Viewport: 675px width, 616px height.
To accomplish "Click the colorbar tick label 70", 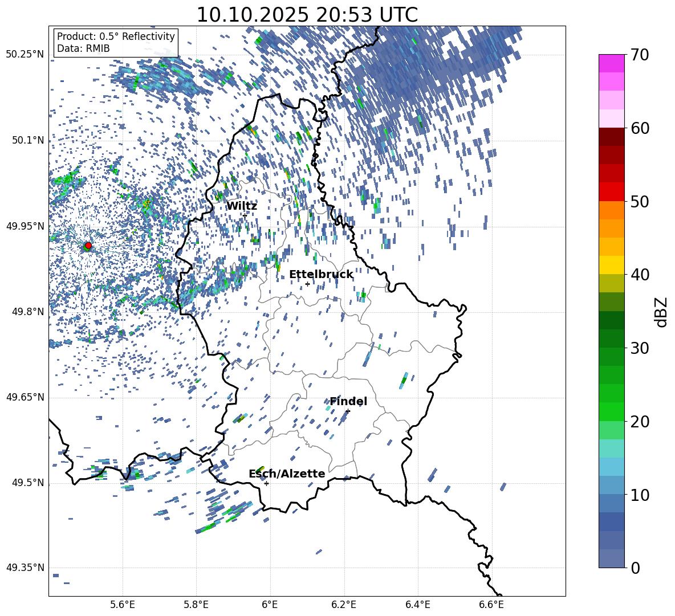I will (x=640, y=55).
